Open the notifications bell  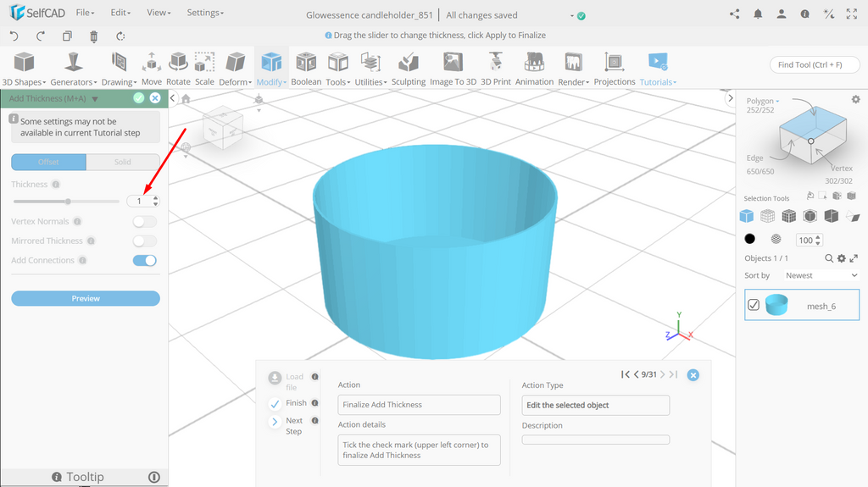[758, 14]
